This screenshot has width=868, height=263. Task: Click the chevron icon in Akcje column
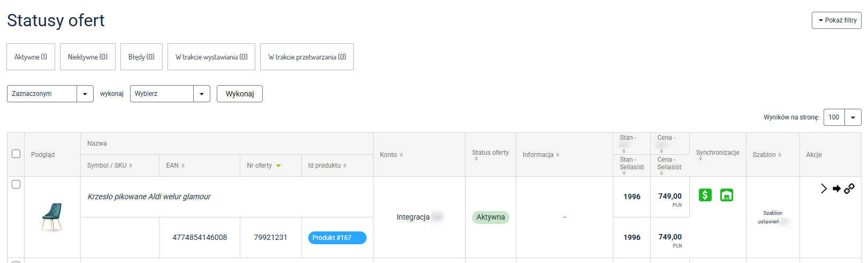tap(824, 189)
